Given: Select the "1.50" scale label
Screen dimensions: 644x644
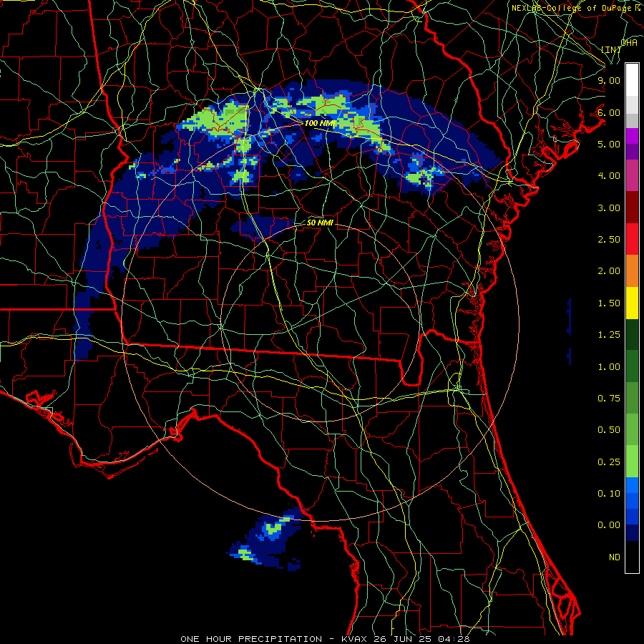Looking at the screenshot, I should [609, 303].
